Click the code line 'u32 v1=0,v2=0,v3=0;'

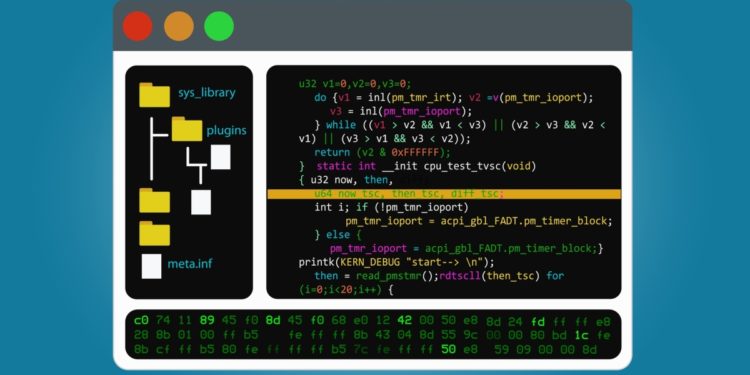click(x=355, y=84)
